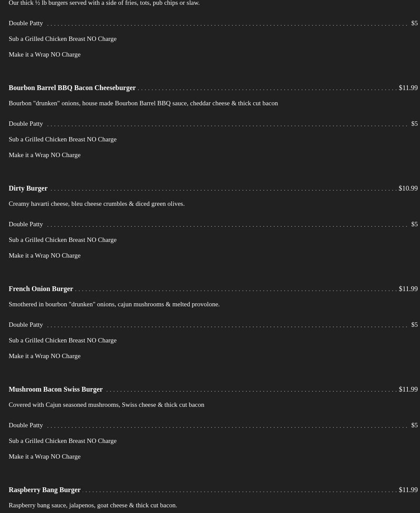Click the Raspberry bang sauce description

click(x=93, y=505)
